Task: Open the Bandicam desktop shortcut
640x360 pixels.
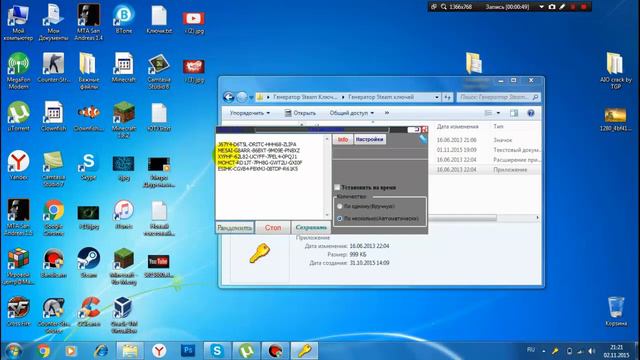Action: 53,262
